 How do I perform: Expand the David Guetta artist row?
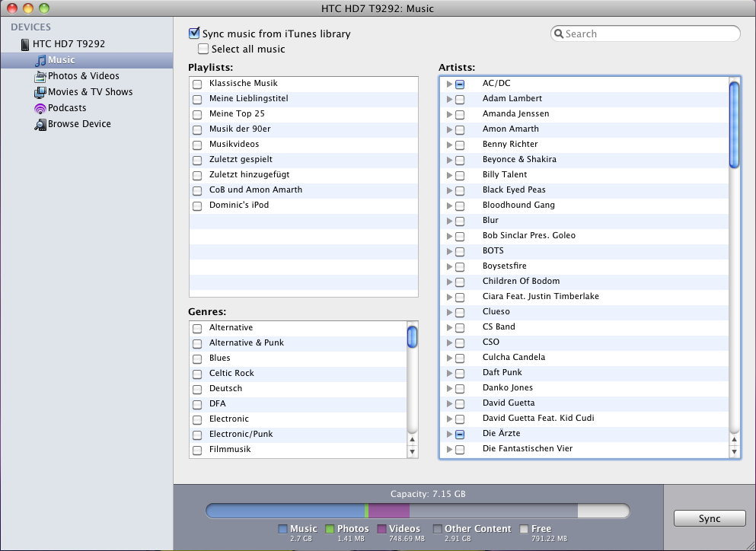pos(449,404)
